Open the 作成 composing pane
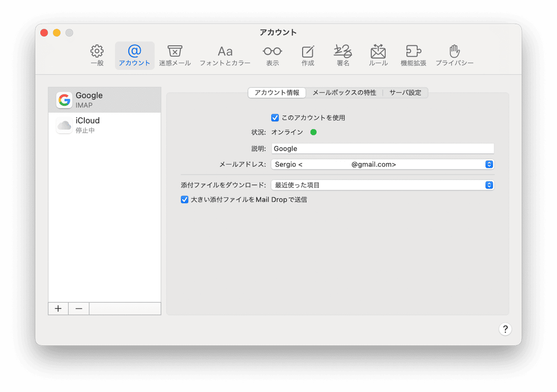The width and height of the screenshot is (557, 392). [x=308, y=55]
